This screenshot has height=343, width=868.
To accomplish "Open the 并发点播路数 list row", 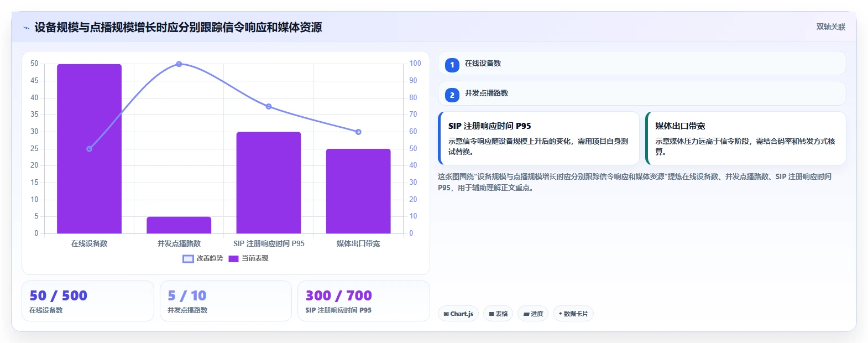I will coord(642,93).
